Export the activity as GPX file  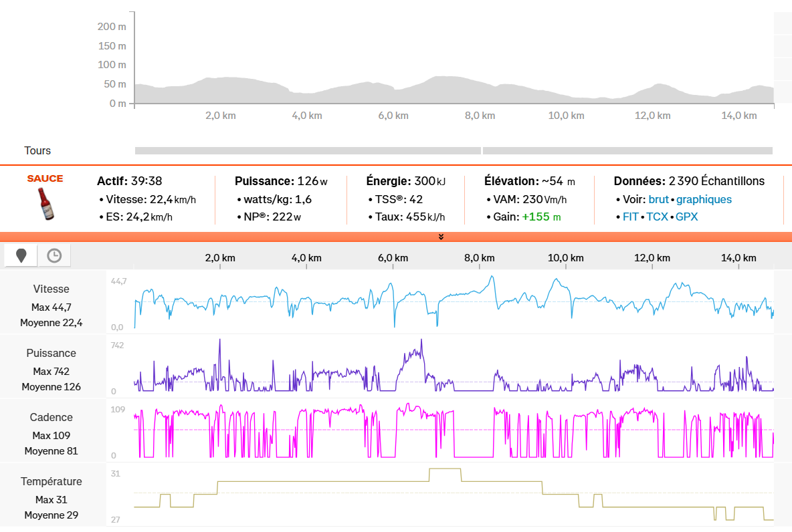click(686, 217)
